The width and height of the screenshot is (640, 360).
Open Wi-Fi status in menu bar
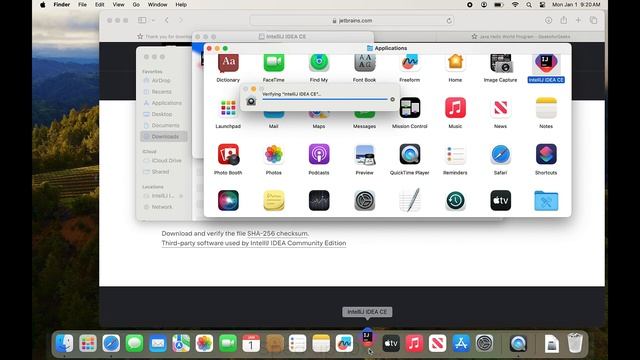(x=515, y=4)
